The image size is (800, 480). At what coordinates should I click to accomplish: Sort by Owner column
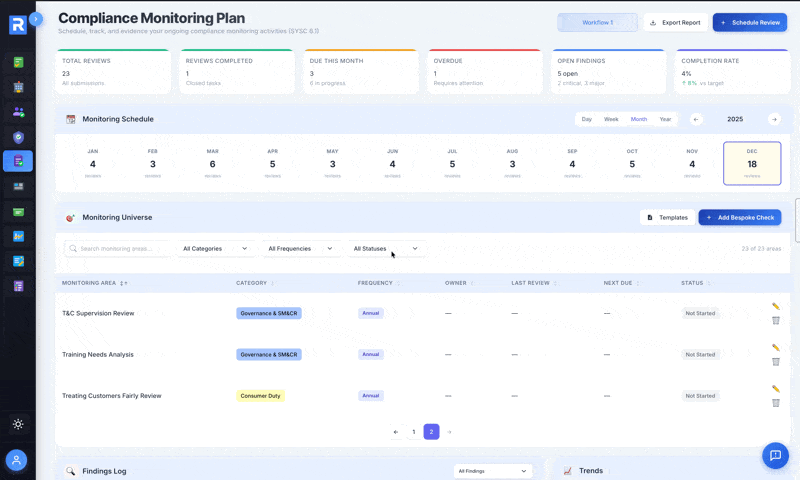click(459, 283)
